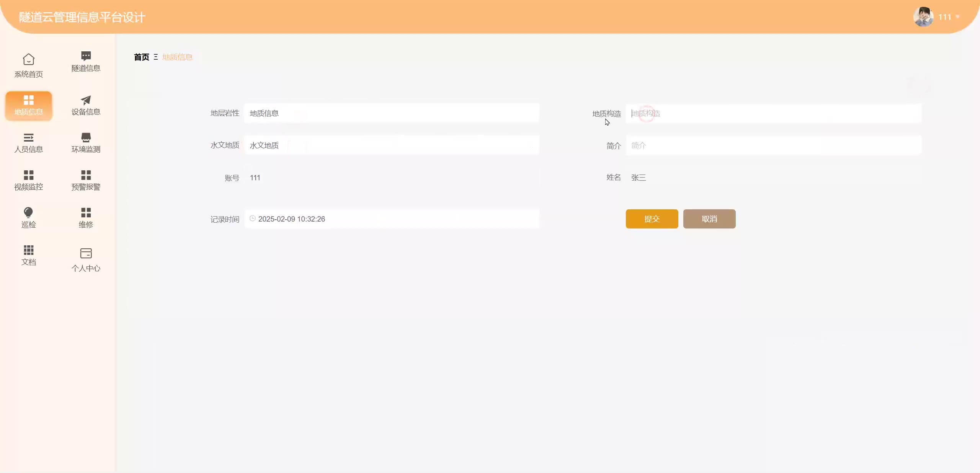Open 环境监测 sidebar icon
Viewport: 980px width, 473px height.
(86, 137)
